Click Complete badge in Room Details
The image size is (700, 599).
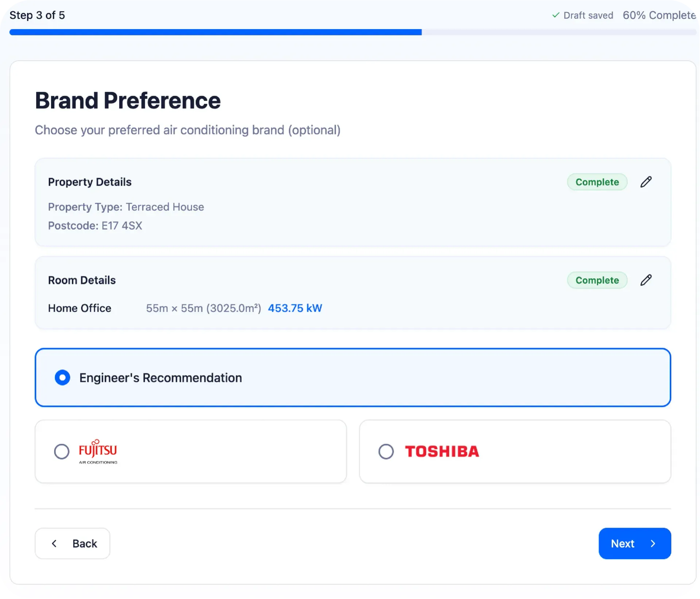(x=597, y=280)
